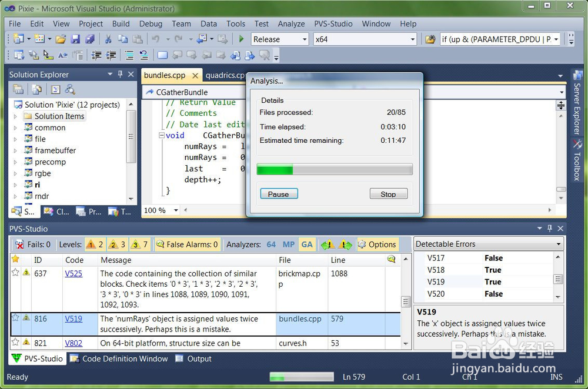Click the message list vertical scrollbar thumb
This screenshot has width=588, height=389.
(405, 301)
